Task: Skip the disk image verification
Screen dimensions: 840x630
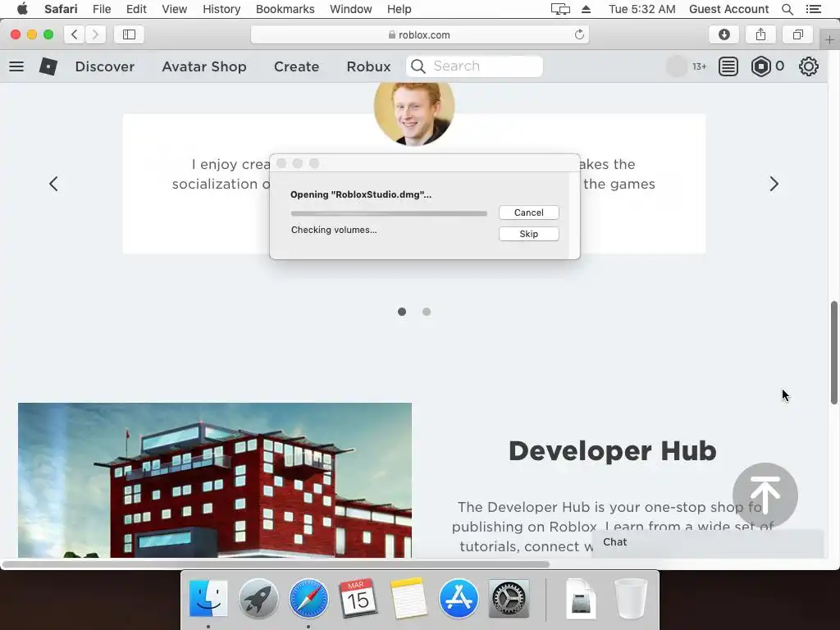Action: pyautogui.click(x=529, y=234)
